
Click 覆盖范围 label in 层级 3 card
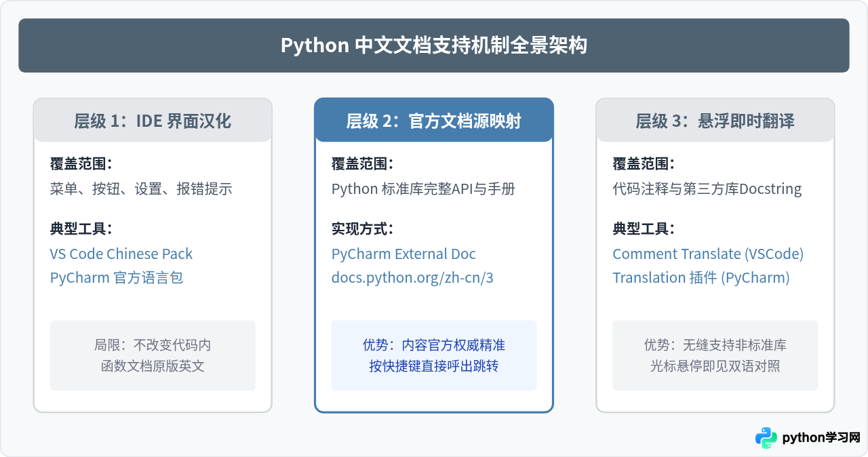(644, 163)
